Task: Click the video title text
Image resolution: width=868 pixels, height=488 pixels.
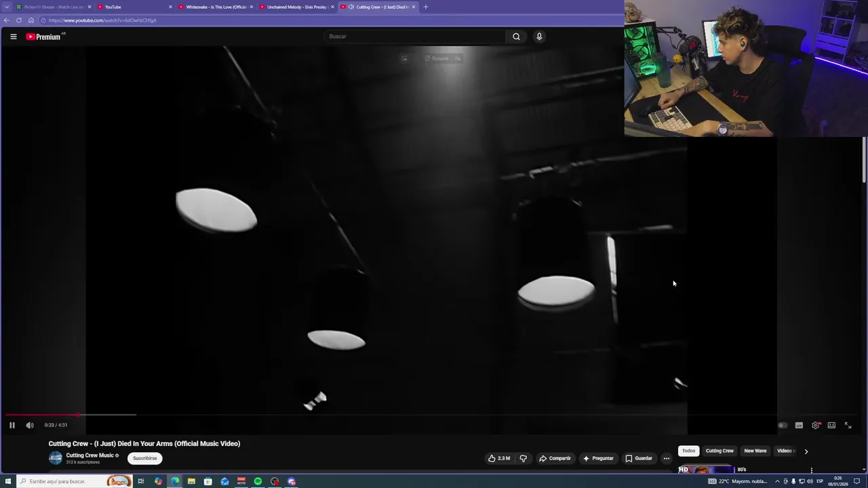Action: click(144, 443)
